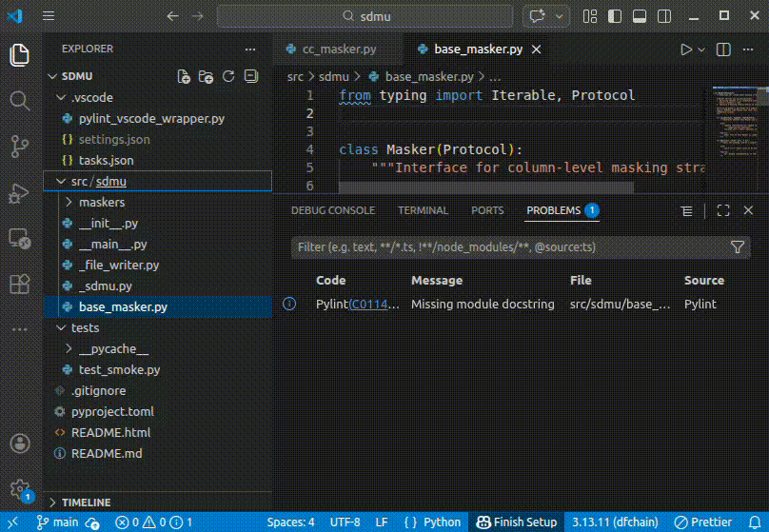
Task: Switch to the Terminal panel tab
Action: (x=423, y=210)
